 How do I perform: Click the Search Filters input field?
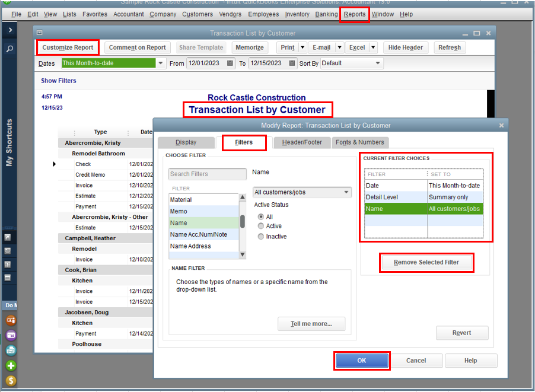(207, 174)
